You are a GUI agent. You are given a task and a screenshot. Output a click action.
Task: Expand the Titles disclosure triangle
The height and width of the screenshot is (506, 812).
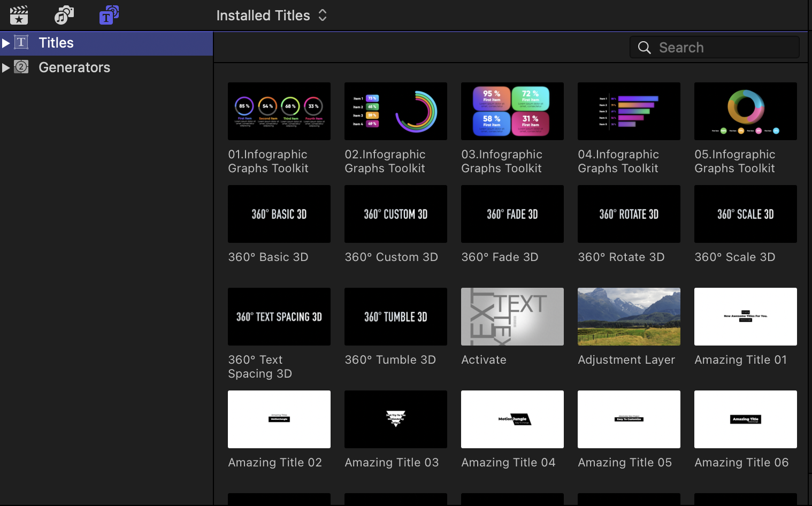pyautogui.click(x=6, y=43)
